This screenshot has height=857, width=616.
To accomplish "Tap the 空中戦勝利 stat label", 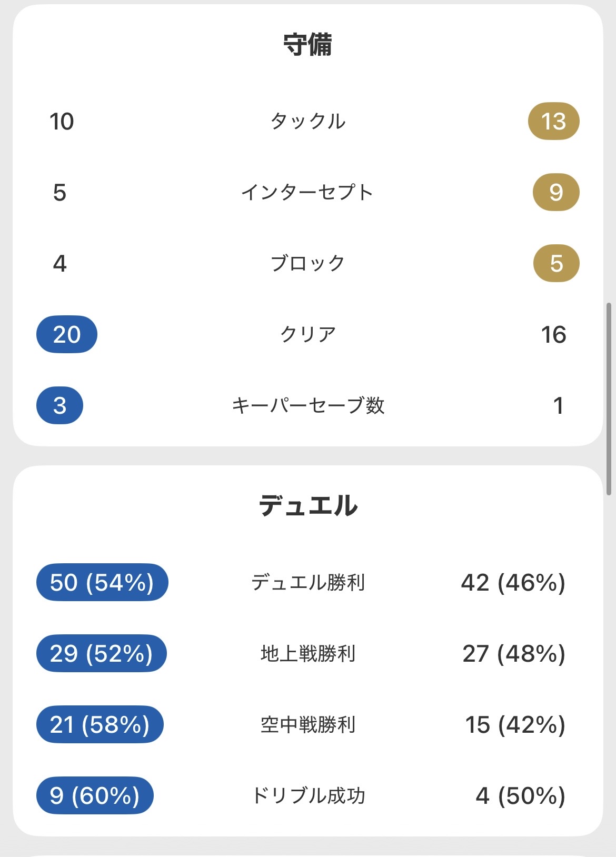I will coord(308,724).
